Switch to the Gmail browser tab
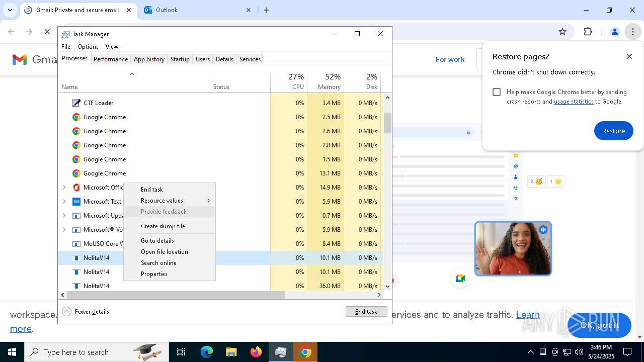Image resolution: width=644 pixels, height=362 pixels. pos(78,10)
